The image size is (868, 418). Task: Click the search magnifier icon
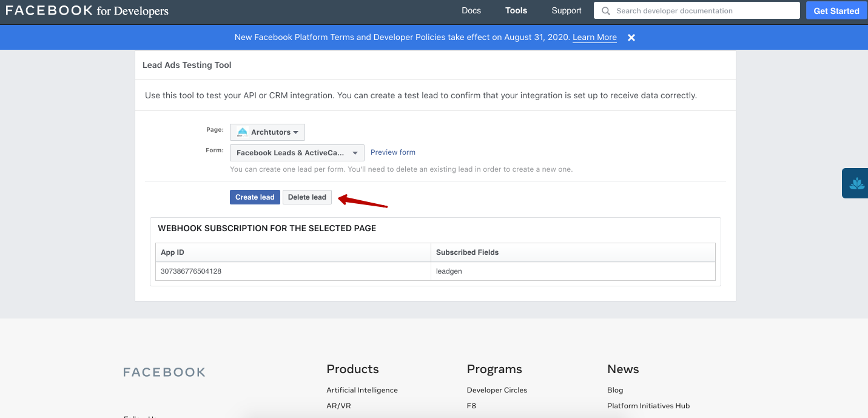606,11
